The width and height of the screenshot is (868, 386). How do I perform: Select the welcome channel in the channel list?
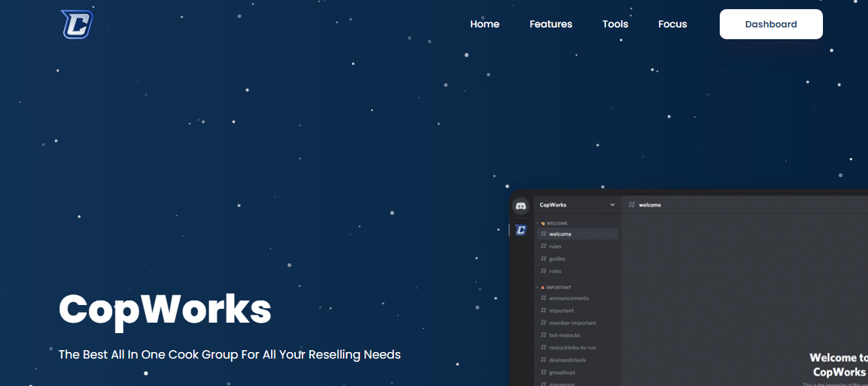577,234
